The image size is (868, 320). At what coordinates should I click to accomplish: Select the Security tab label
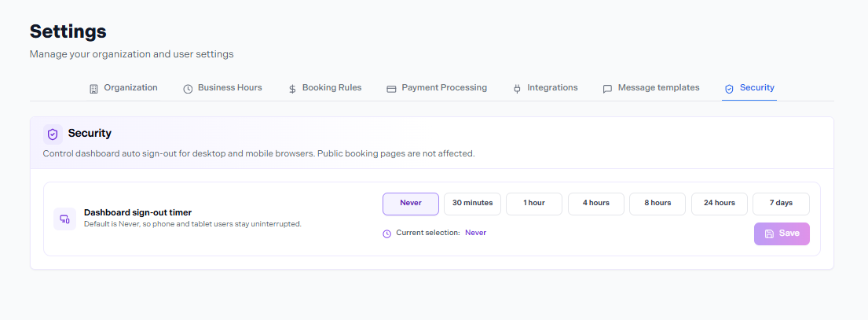(x=756, y=87)
